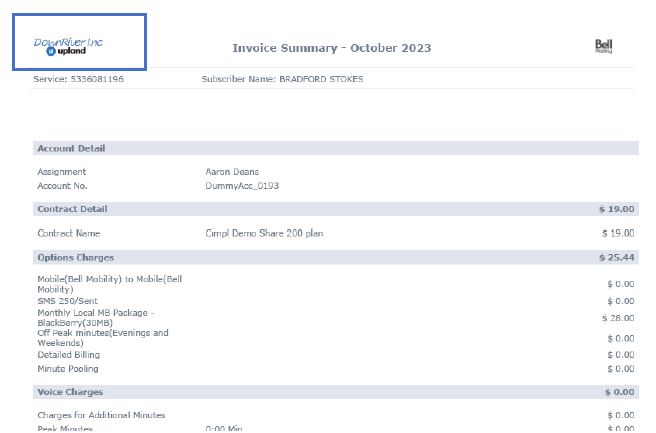The image size is (656, 433).
Task: Click the DownRiver Inc upland logo
Action: pos(68,46)
